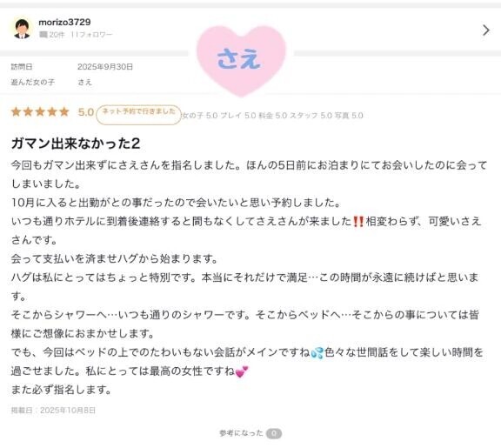The height and width of the screenshot is (448, 501).
Task: Click the 参考になった helpful button
Action: coord(241,433)
